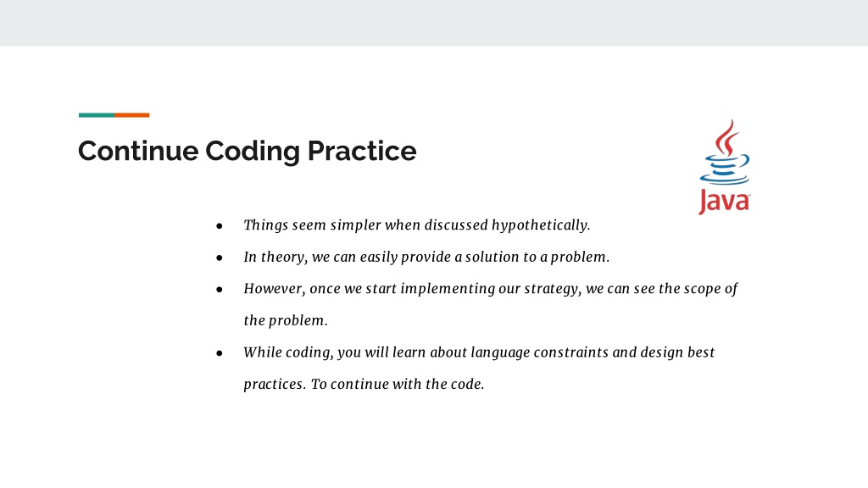Click the "Continue Coding Practice" title
Screen dimensions: 868x488
(247, 151)
